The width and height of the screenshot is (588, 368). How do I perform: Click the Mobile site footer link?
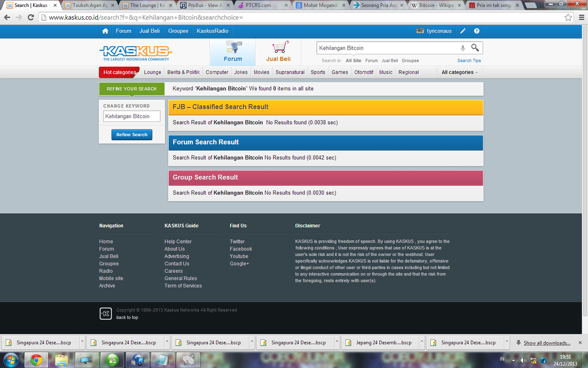pos(111,278)
